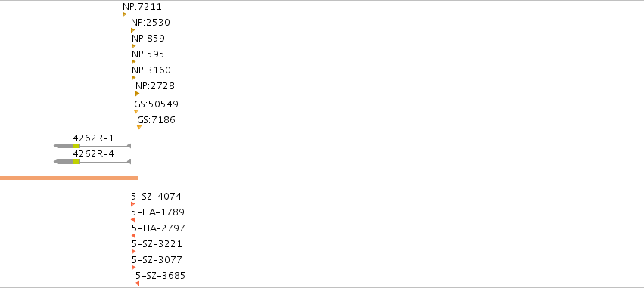Select the NP:2728 triangle marker
This screenshot has width=644, height=288.
click(138, 94)
